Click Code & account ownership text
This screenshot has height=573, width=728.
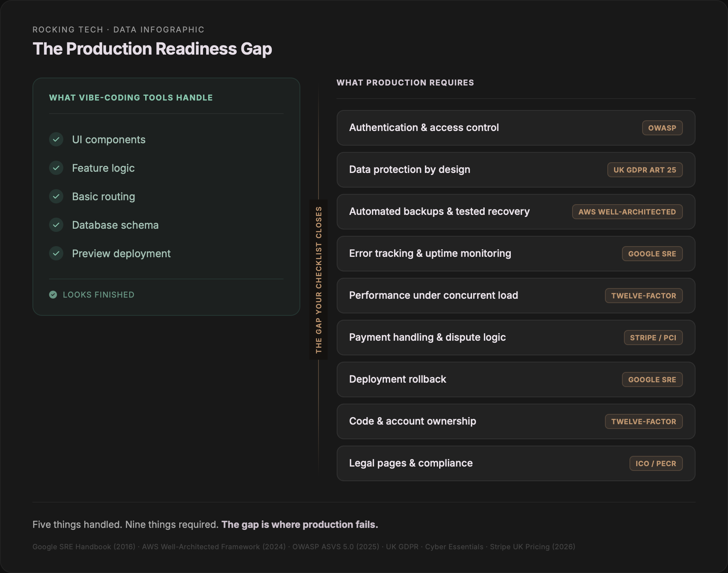[413, 421]
